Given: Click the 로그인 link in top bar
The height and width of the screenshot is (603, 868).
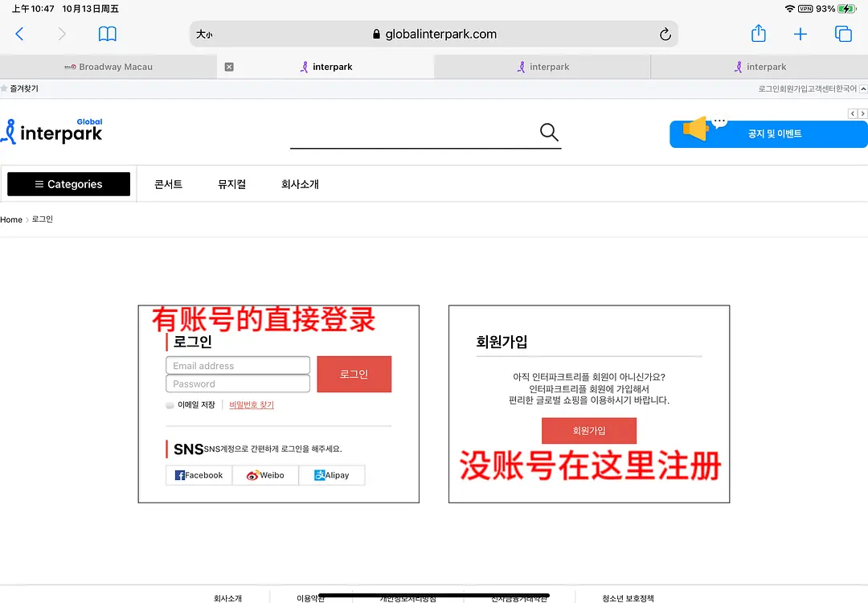Looking at the screenshot, I should tap(768, 88).
